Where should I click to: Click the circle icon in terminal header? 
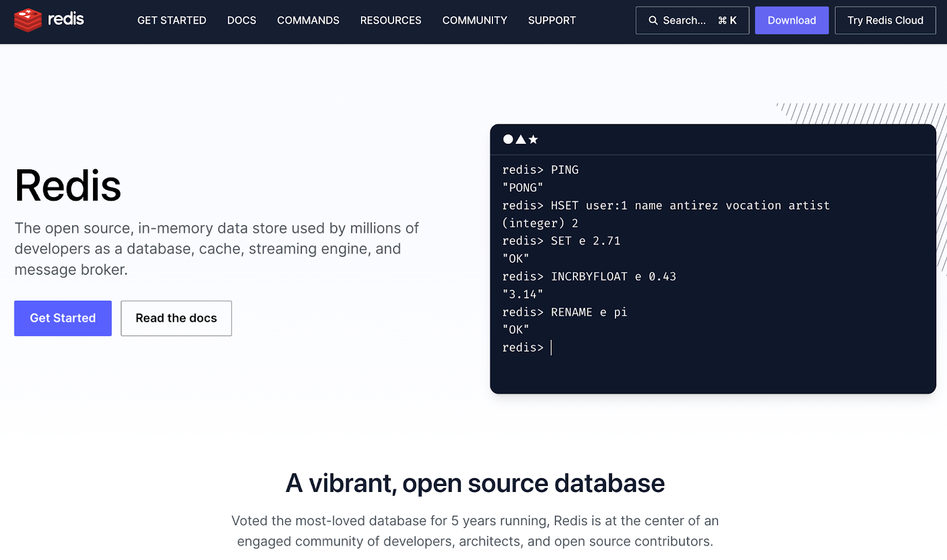tap(508, 139)
